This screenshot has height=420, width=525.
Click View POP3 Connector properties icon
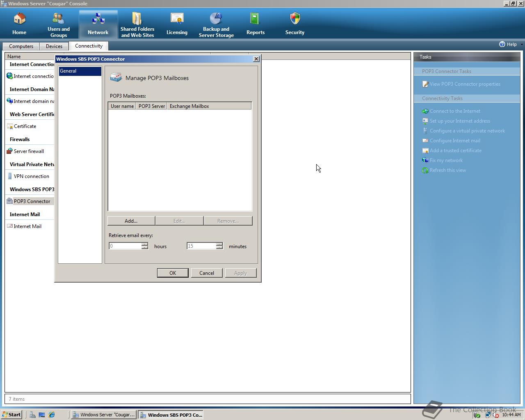425,84
